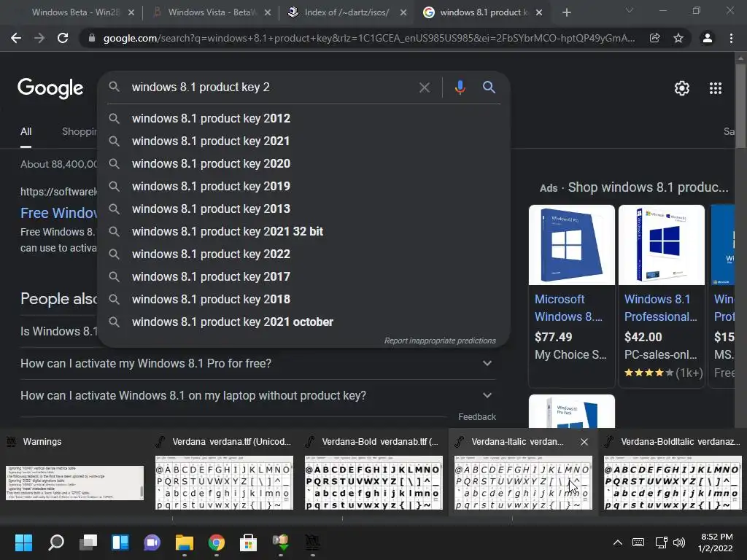Click Report inappropriate predictions link
Image resolution: width=747 pixels, height=560 pixels.
click(x=440, y=341)
